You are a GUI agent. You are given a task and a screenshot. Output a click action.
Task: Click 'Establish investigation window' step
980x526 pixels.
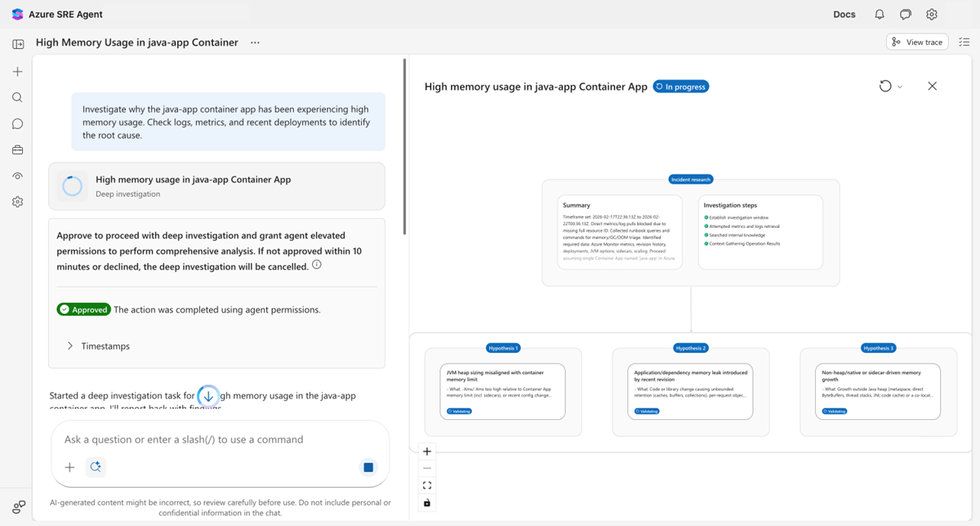pos(737,217)
